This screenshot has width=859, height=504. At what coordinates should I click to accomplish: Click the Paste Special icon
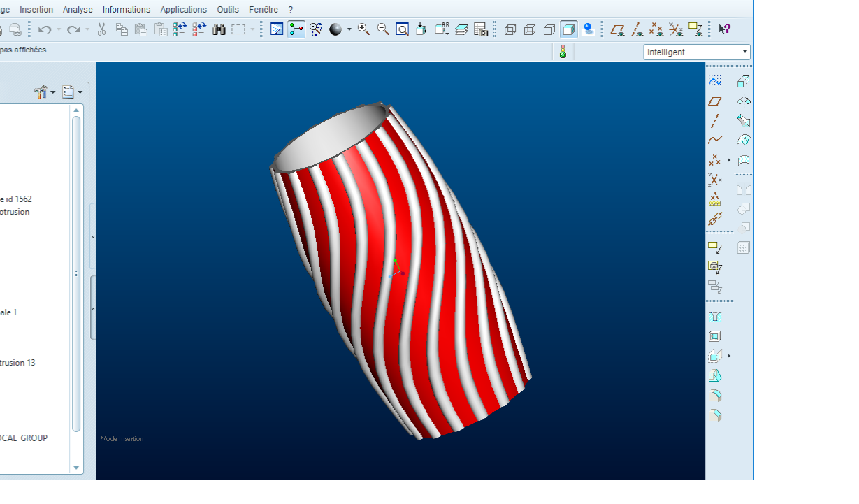[161, 29]
